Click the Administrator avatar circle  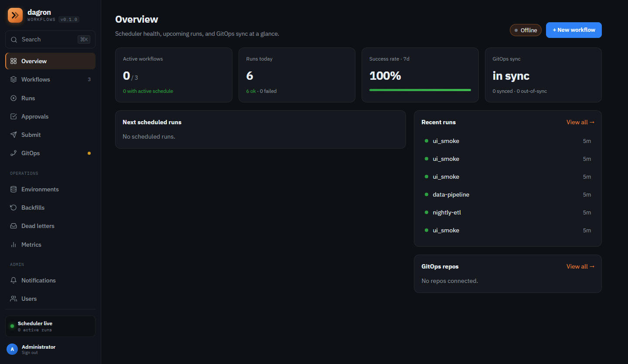pos(12,349)
